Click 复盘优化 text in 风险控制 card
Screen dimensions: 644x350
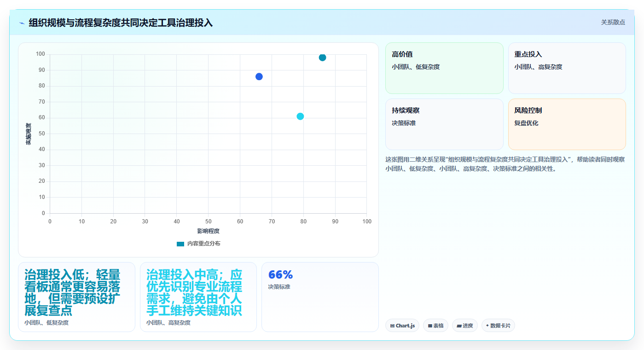coord(526,123)
